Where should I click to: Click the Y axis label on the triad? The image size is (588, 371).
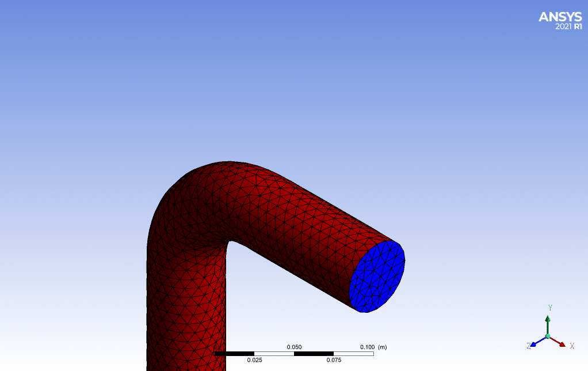550,308
